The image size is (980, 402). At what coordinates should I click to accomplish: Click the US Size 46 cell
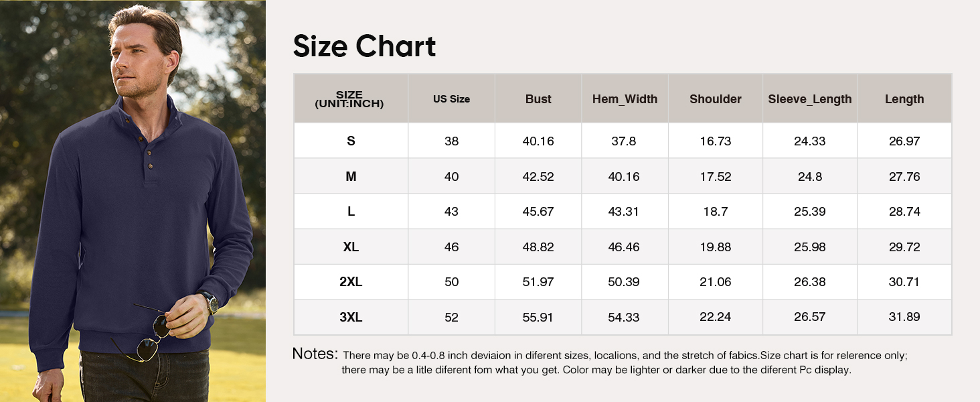pyautogui.click(x=451, y=247)
